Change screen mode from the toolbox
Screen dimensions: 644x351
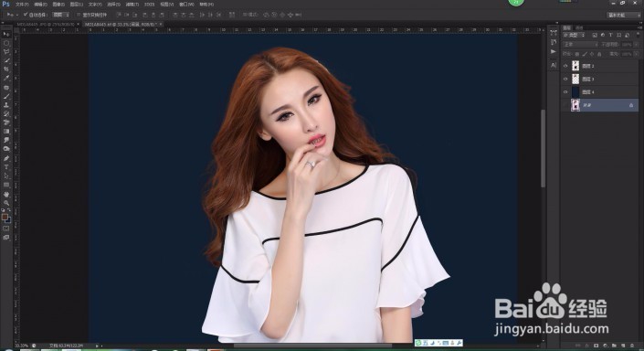[x=6, y=238]
